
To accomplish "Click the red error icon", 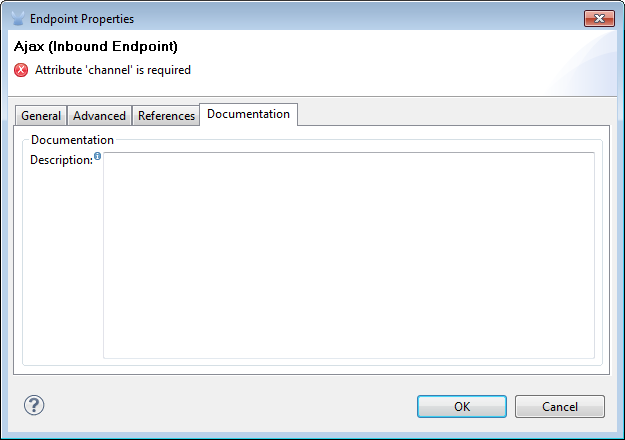I will pos(21,70).
